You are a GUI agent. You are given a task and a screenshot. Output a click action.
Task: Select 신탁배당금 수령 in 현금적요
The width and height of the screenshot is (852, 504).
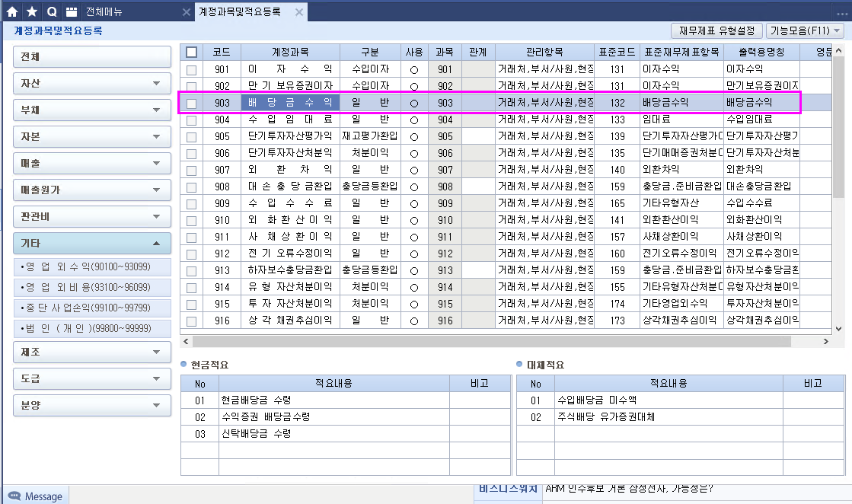(333, 434)
